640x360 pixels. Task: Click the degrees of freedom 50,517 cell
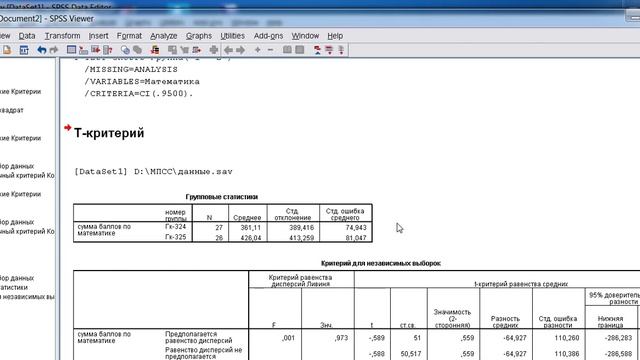[411, 353]
